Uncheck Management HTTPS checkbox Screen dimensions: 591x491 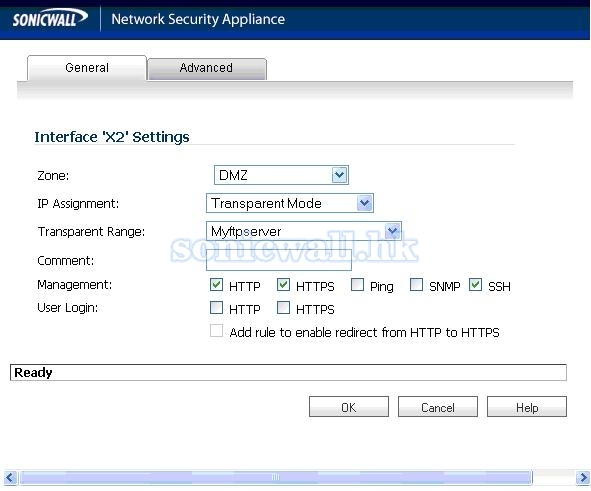click(283, 285)
